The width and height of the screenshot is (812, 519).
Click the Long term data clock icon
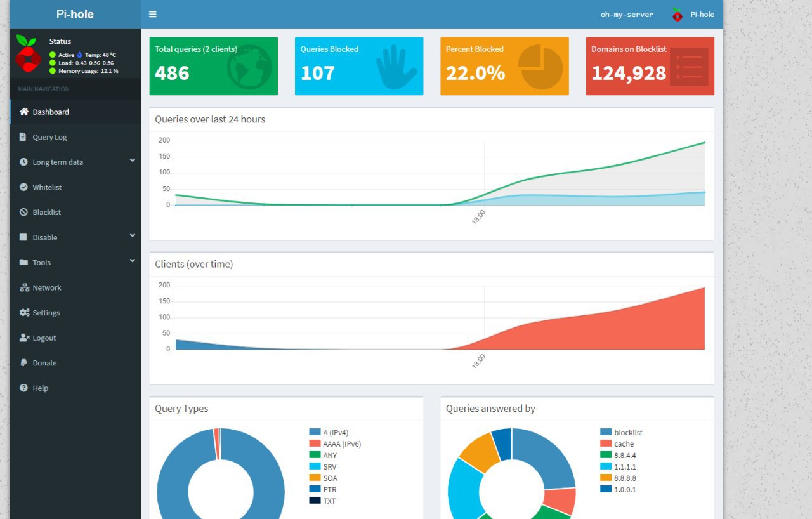click(24, 162)
